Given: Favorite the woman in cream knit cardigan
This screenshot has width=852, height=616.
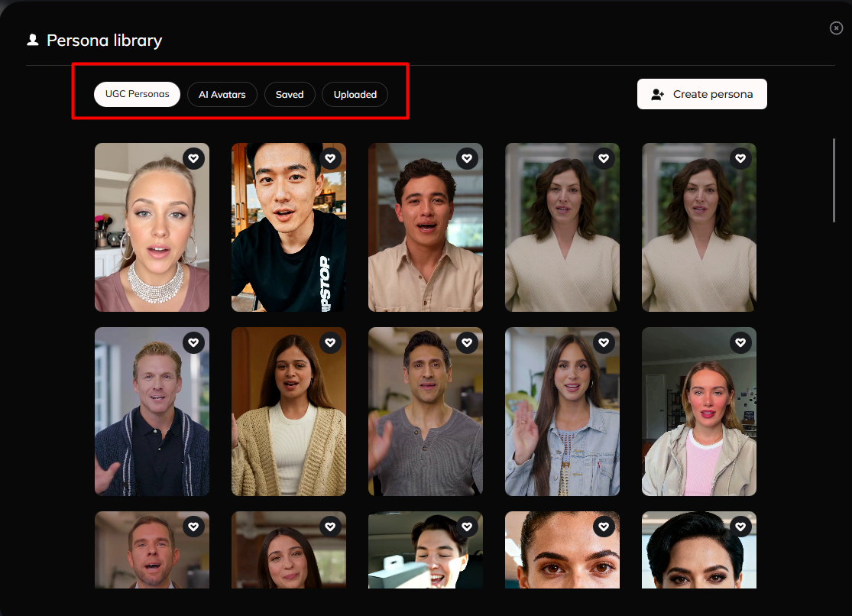Looking at the screenshot, I should click(330, 342).
